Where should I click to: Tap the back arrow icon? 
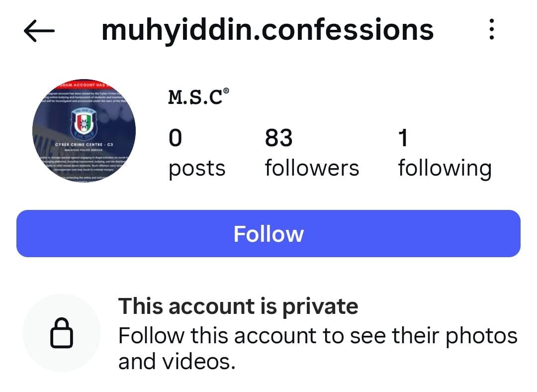coord(39,31)
